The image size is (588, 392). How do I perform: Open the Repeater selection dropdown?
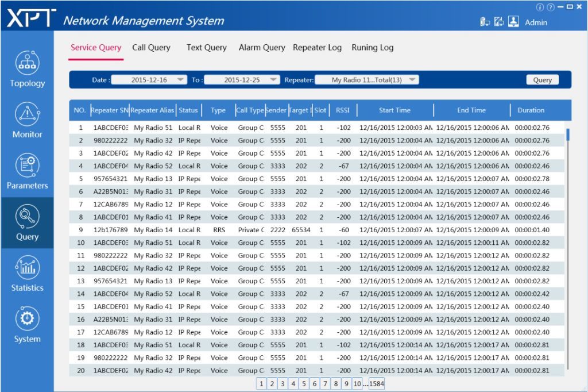(x=367, y=79)
